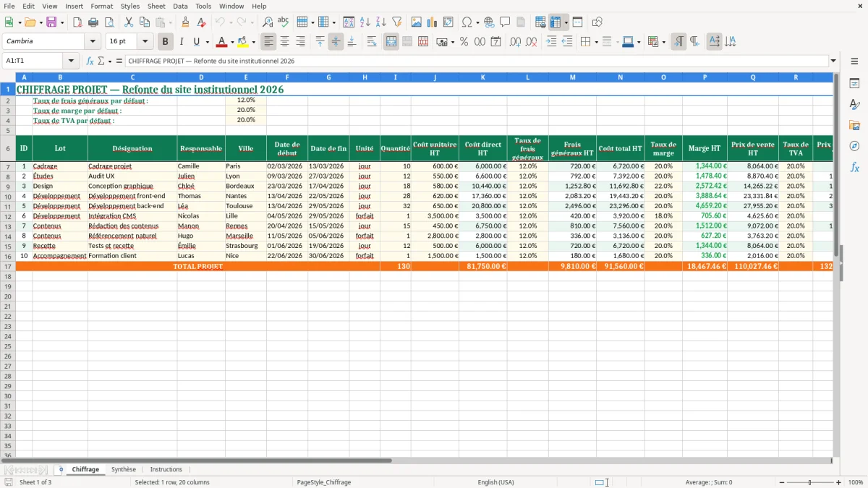Click the formula input line

477,61
